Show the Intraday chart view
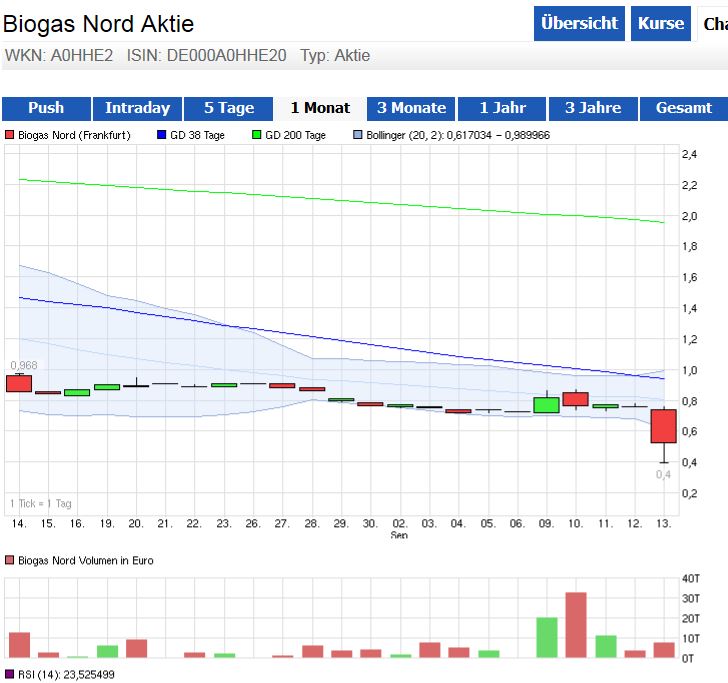 (138, 108)
